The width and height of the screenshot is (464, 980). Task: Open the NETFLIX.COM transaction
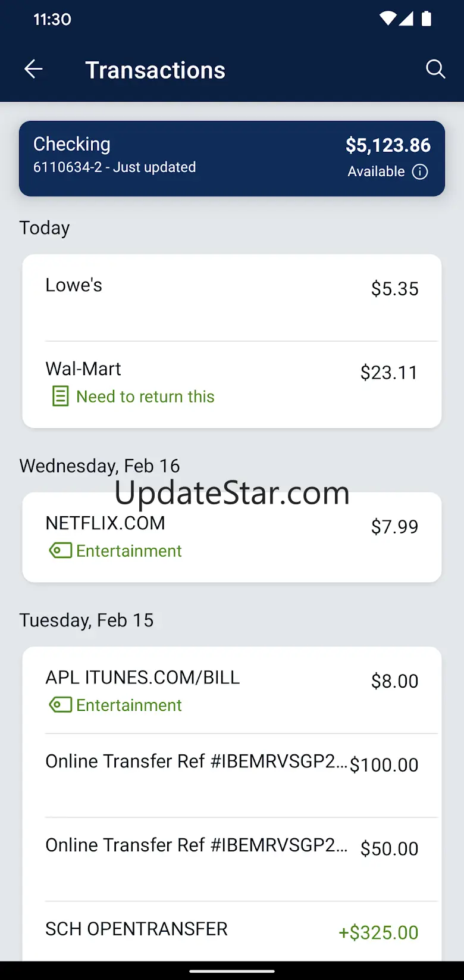click(x=232, y=537)
